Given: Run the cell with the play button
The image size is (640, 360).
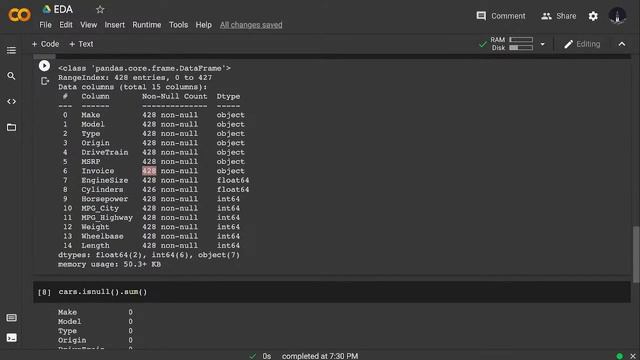Looking at the screenshot, I should (x=44, y=66).
